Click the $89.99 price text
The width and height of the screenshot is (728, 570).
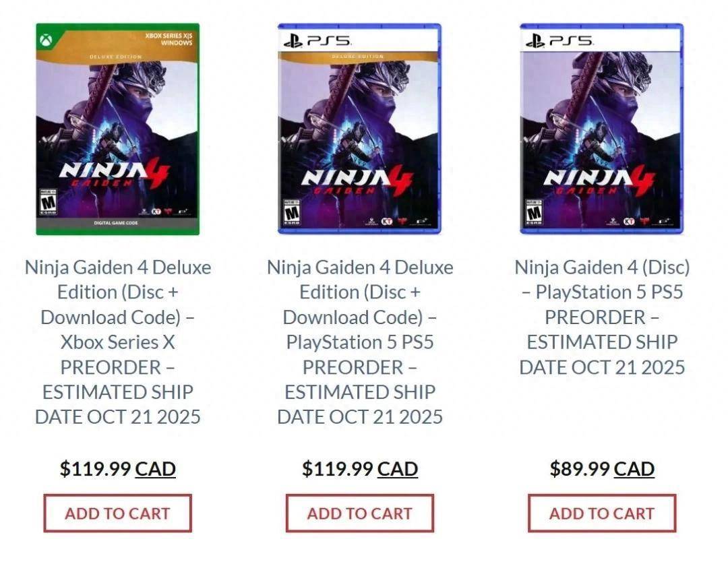coord(580,469)
